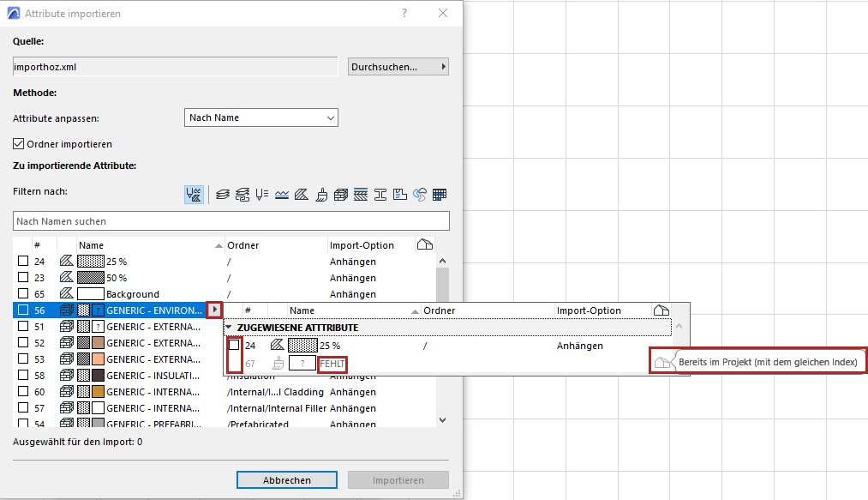Filter by Layer Combinations icon
Image resolution: width=868 pixels, height=500 pixels.
[x=242, y=195]
